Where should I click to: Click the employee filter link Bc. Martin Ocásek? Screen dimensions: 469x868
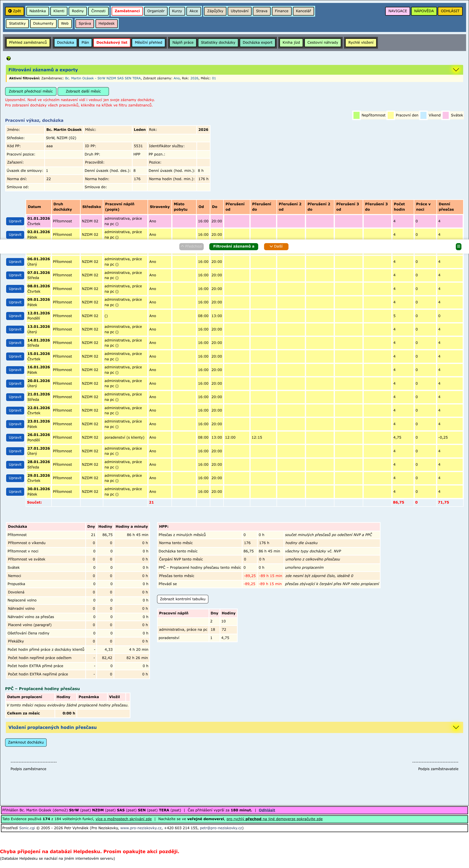pyautogui.click(x=103, y=78)
